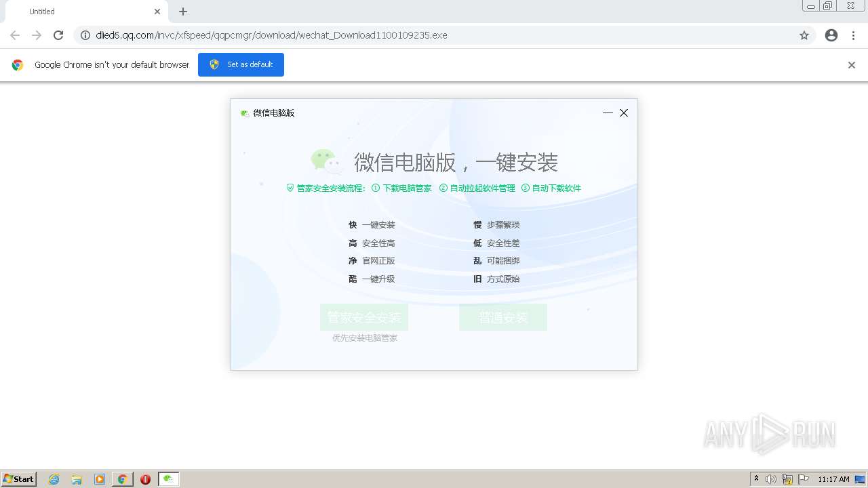View site information icon in address bar
The width and height of the screenshot is (868, 488).
coord(85,35)
